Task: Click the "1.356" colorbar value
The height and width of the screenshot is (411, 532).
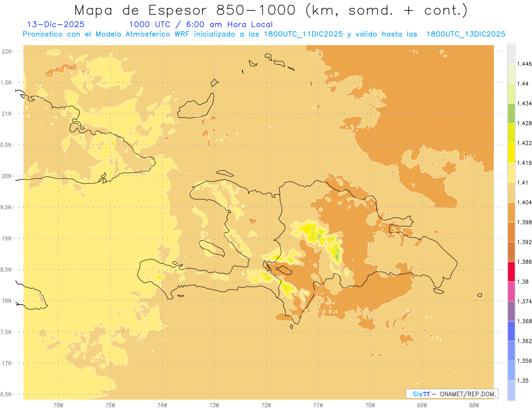Action: click(524, 361)
